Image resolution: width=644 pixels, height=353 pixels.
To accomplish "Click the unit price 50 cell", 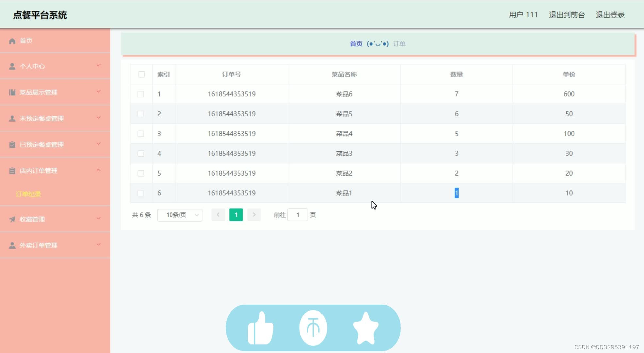I will tap(569, 114).
